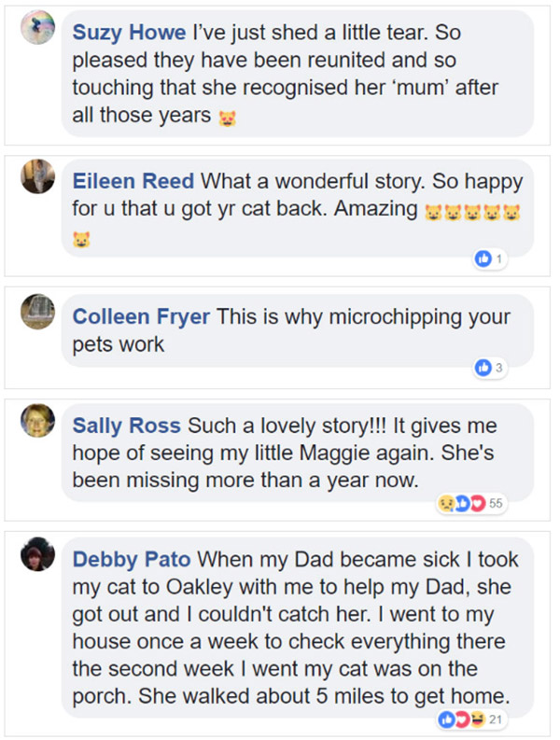The image size is (560, 740).
Task: Click like reaction icon on Colleen Fryer's comment
Action: [x=484, y=369]
